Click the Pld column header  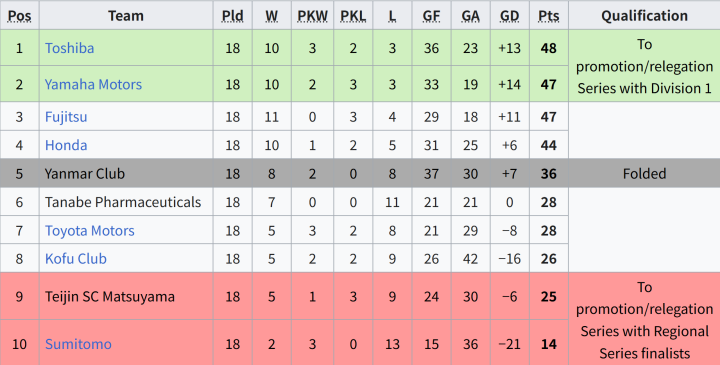click(233, 16)
